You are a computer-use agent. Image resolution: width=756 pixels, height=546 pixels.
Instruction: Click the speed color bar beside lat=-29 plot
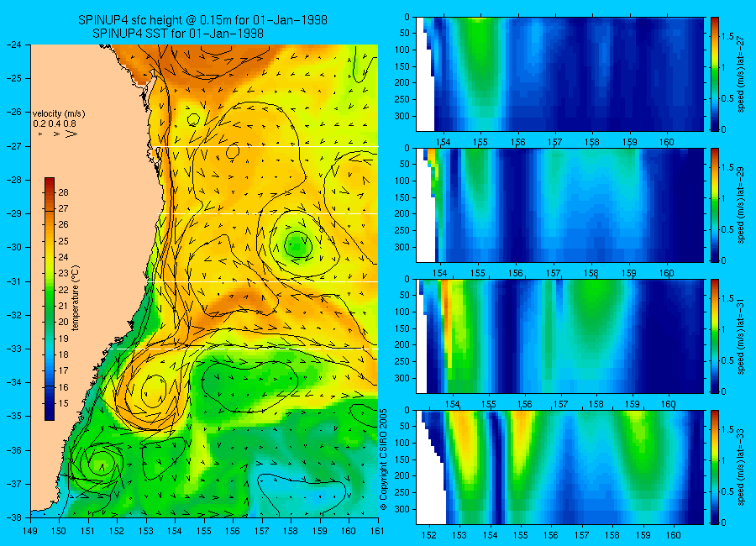coord(715,205)
